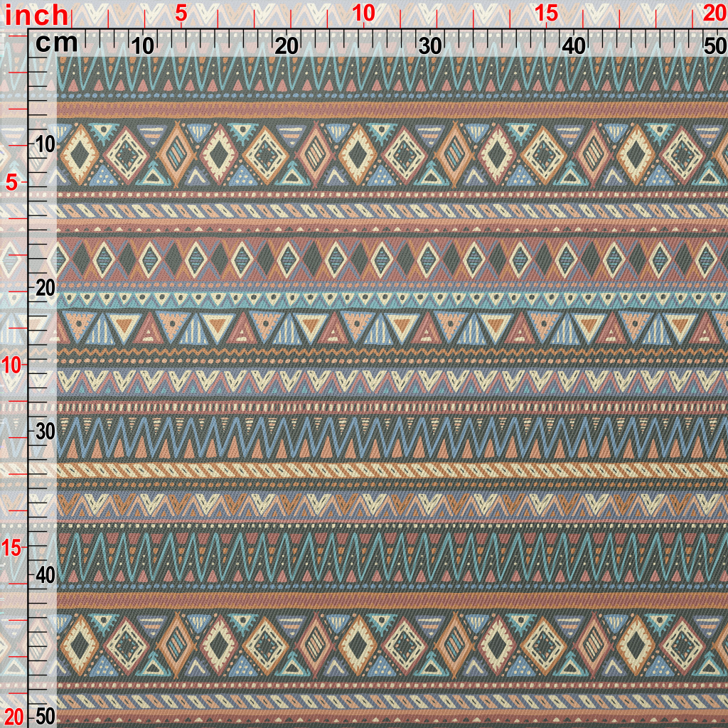Click the 30 cm label on horizontal ruler
The height and width of the screenshot is (728, 728).
pyautogui.click(x=429, y=46)
